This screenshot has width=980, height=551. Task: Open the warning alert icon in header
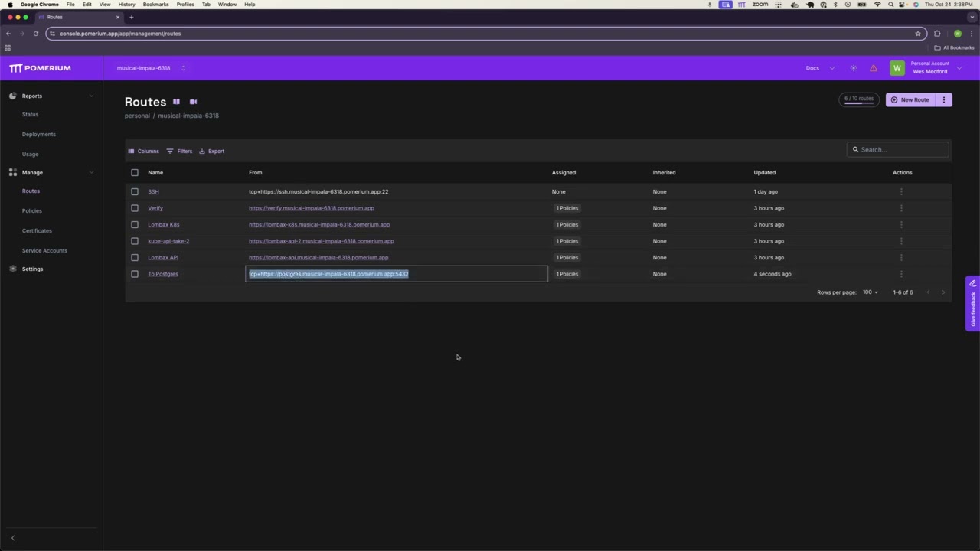coord(874,68)
